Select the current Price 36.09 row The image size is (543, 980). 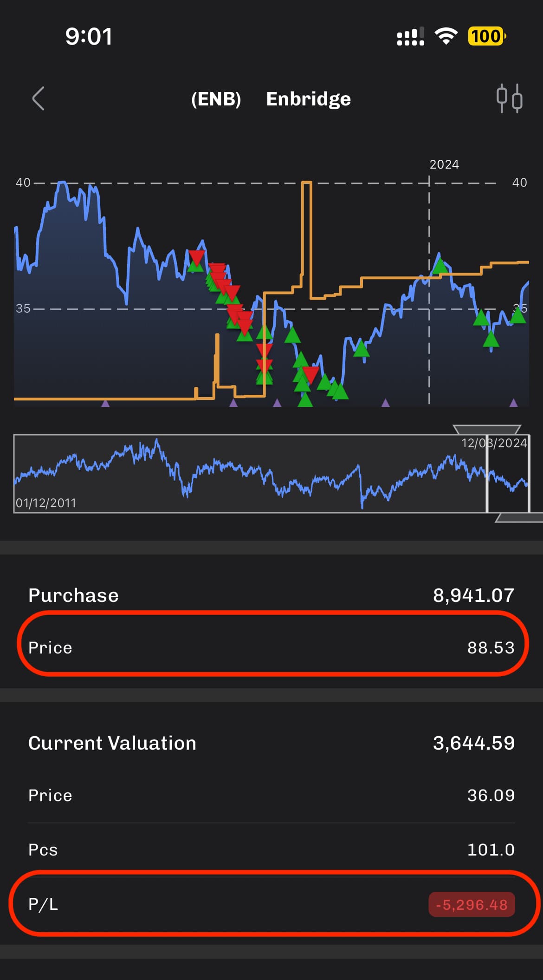(271, 796)
